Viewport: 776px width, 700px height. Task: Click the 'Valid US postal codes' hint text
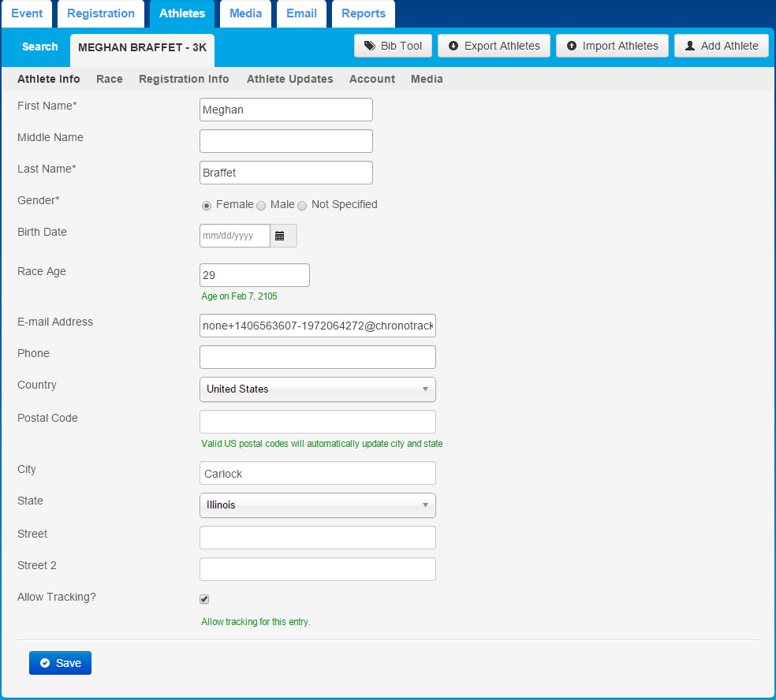click(322, 444)
